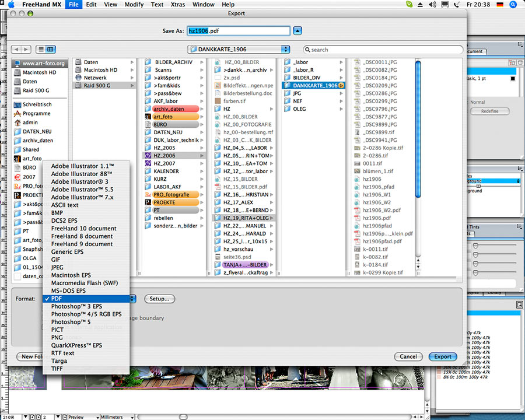Collapse the save dialog with blue arrow button
525x420 pixels.
[x=297, y=31]
